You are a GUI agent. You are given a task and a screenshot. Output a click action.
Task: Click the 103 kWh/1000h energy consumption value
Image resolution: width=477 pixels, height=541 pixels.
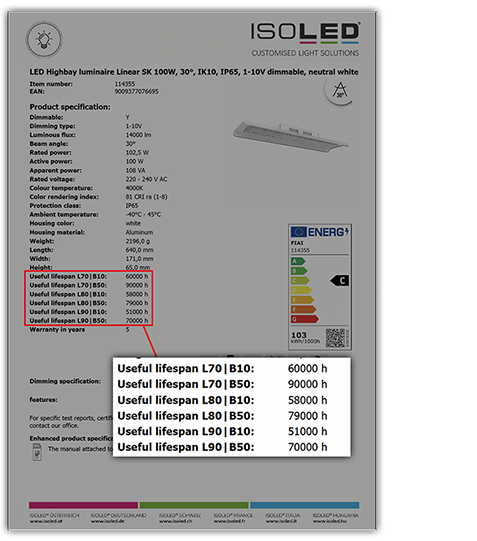click(x=305, y=337)
